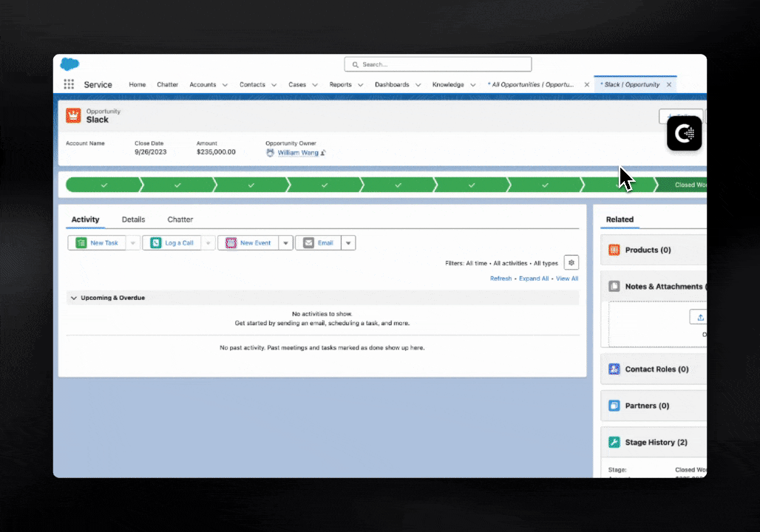Click the global Search field
The height and width of the screenshot is (532, 760).
tap(438, 64)
